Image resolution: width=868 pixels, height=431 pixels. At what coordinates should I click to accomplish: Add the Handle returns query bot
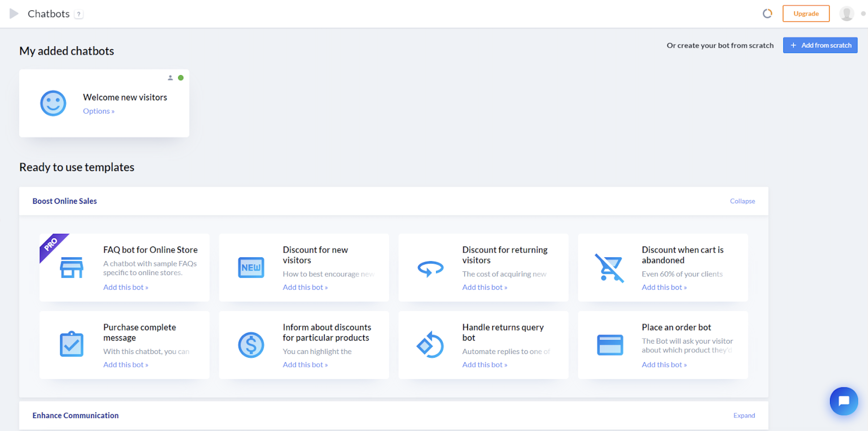point(485,365)
